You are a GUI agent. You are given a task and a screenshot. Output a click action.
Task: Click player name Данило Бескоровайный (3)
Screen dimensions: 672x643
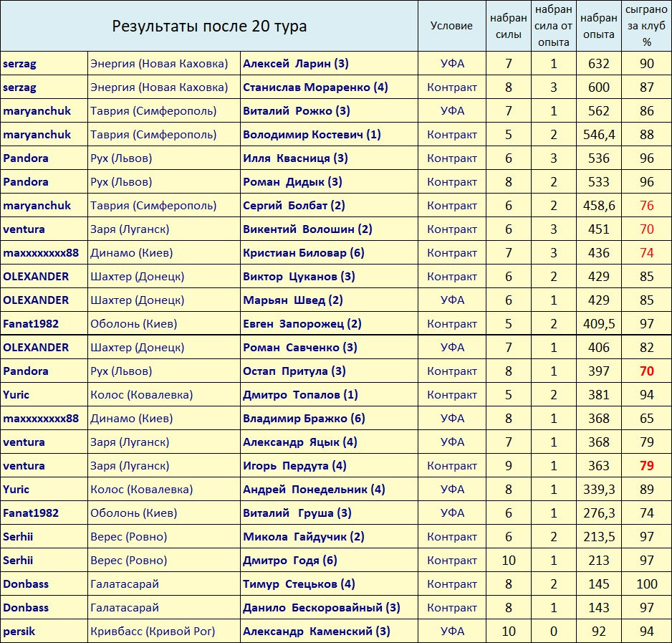point(322,607)
